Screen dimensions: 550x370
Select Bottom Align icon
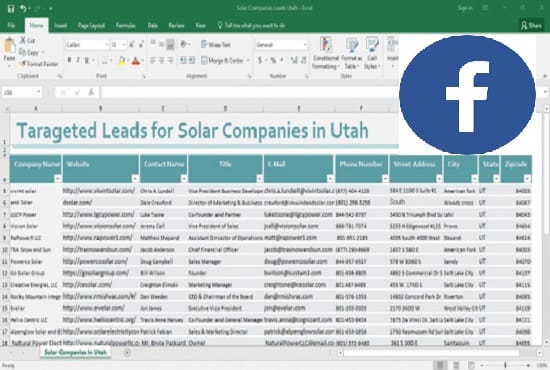[170, 45]
